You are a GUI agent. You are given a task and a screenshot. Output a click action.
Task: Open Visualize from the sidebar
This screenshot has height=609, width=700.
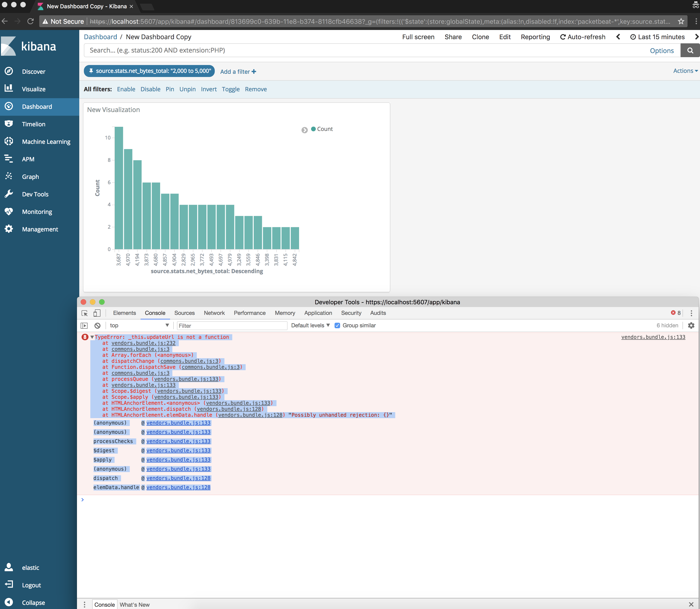coord(34,89)
